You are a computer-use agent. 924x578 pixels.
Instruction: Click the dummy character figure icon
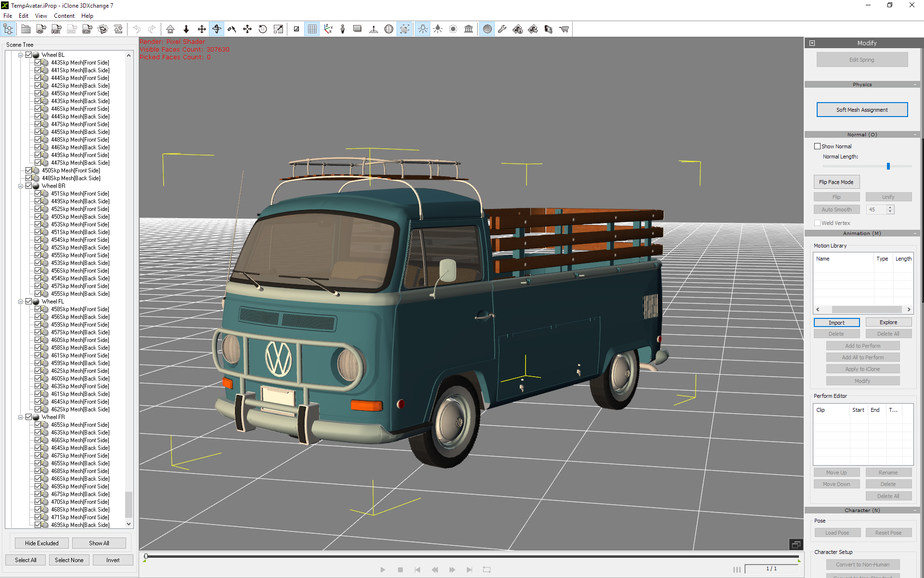point(343,29)
